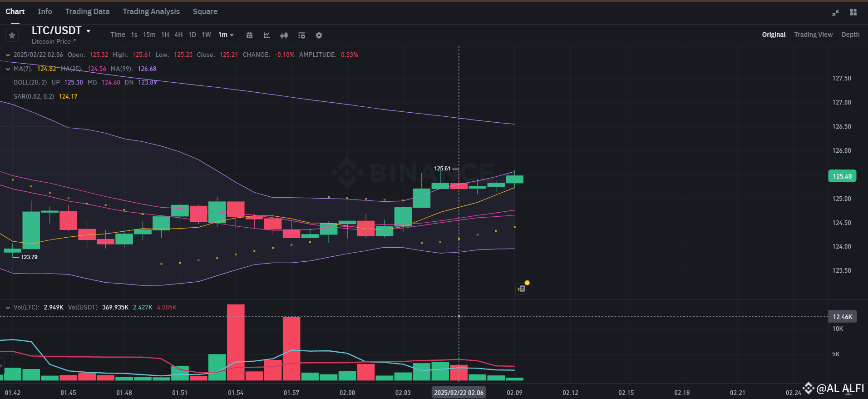Open the Trading Data tab
868x399 pixels.
(x=87, y=11)
